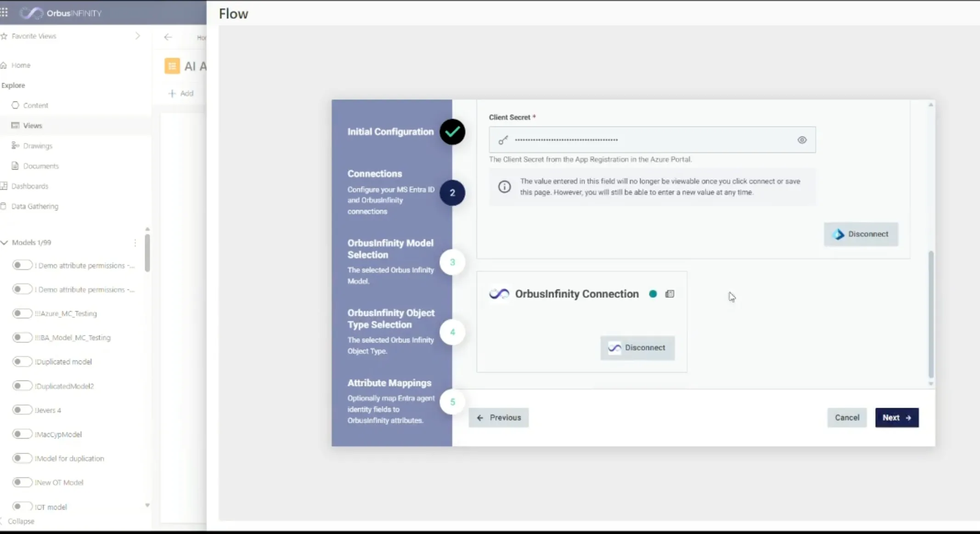Click the orange list view icon
Image resolution: width=980 pixels, height=534 pixels.
(x=172, y=66)
